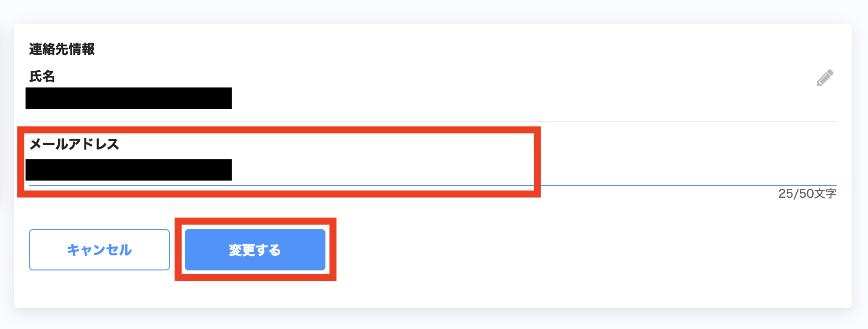Screen dimensions: 868x329
Task: Confirm the email change with the blue button
Action: [255, 250]
